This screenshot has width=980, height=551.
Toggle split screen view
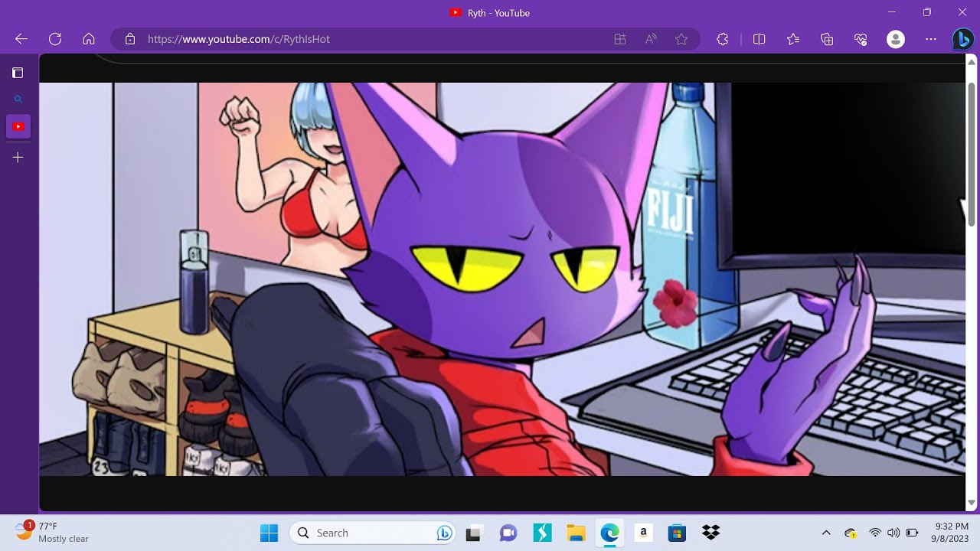(x=759, y=39)
